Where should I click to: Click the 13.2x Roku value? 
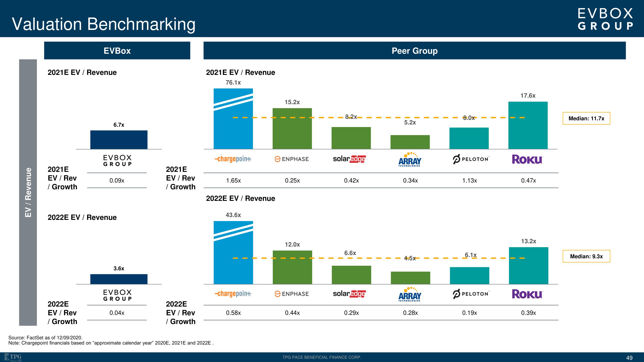[528, 241]
